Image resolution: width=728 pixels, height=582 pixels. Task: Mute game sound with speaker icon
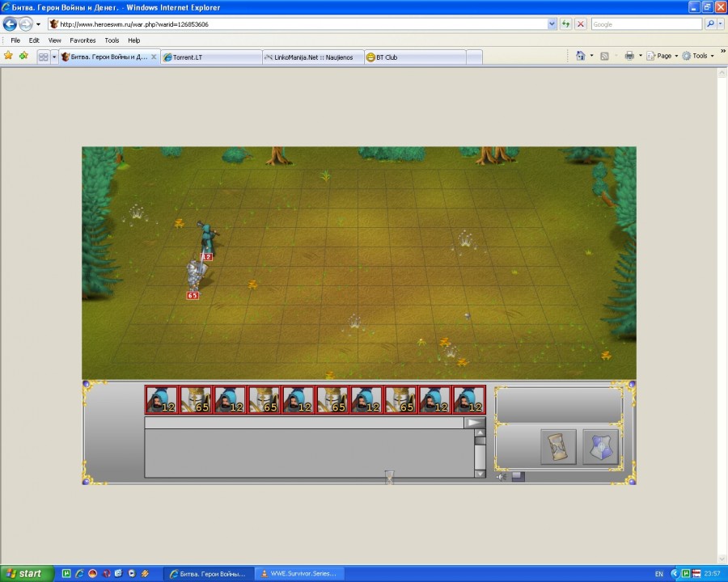tap(502, 477)
